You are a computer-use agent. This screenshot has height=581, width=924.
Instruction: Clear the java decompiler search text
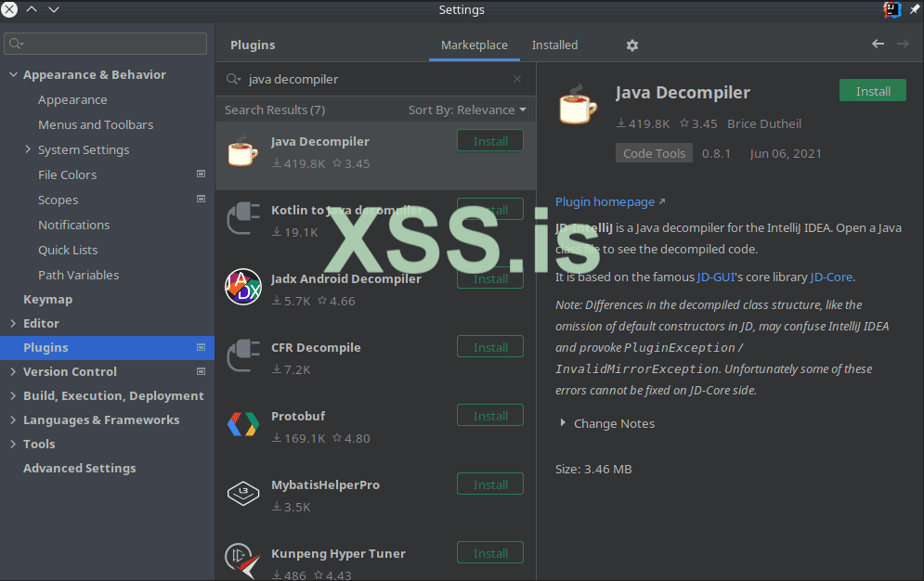(x=517, y=79)
